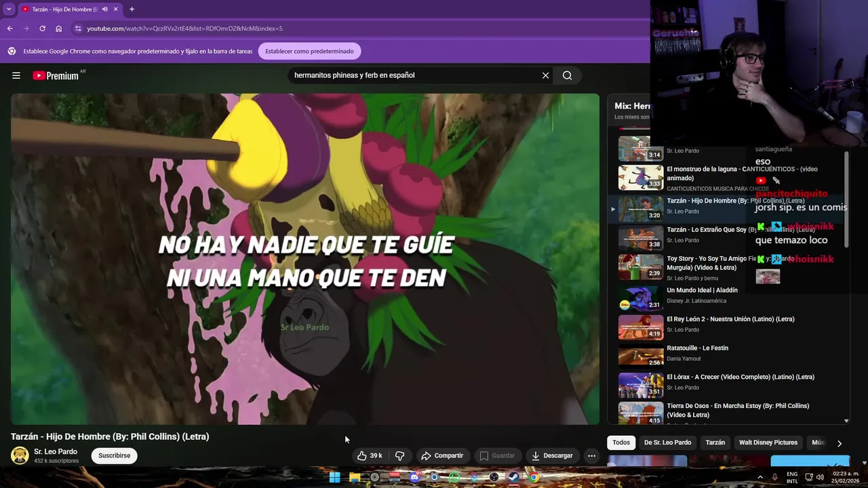Open the volume speaker tray icon
This screenshot has width=868, height=488.
[820, 477]
